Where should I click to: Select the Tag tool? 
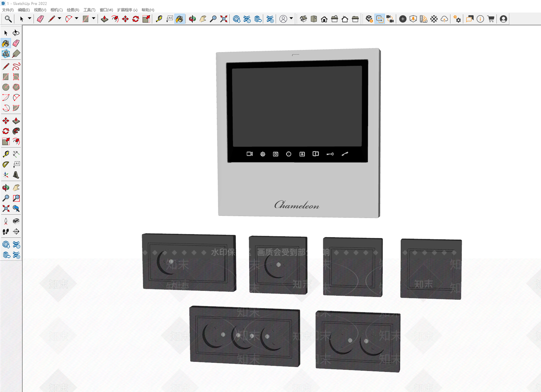pyautogui.click(x=16, y=54)
